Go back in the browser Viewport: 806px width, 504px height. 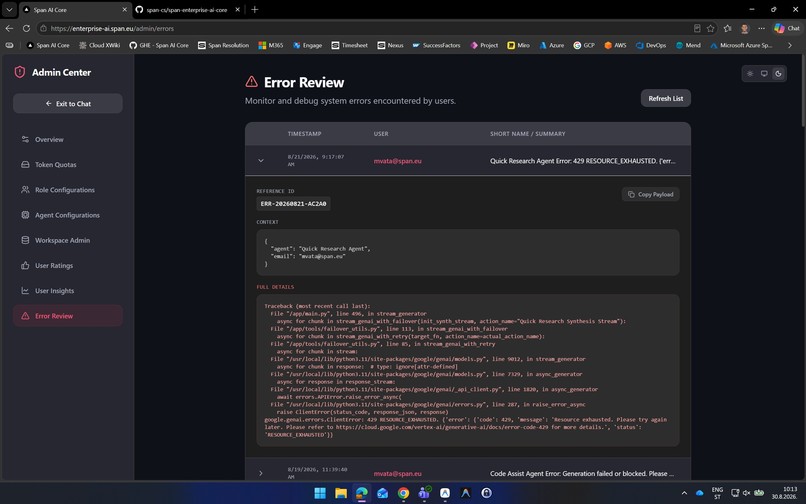(x=9, y=28)
